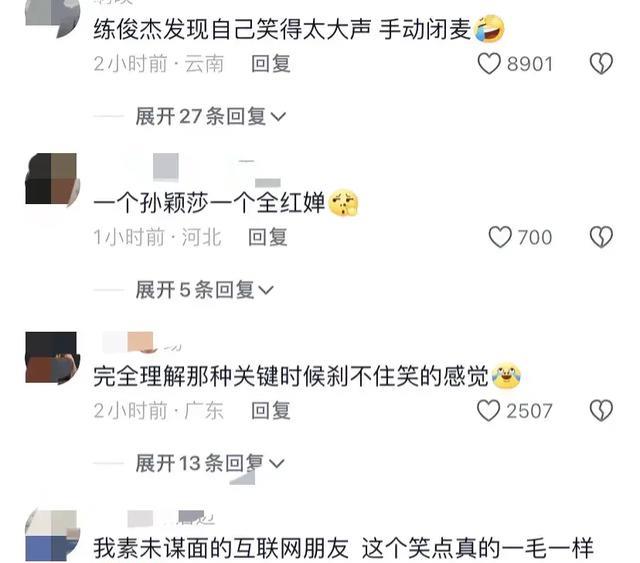Reply to the Guangdong user's comment
This screenshot has width=640, height=563.
(x=271, y=411)
